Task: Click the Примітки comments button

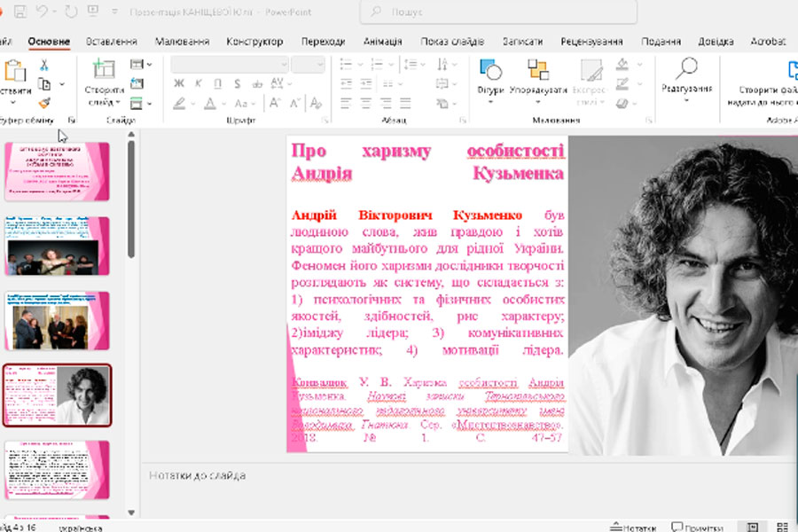Action: tap(696, 527)
